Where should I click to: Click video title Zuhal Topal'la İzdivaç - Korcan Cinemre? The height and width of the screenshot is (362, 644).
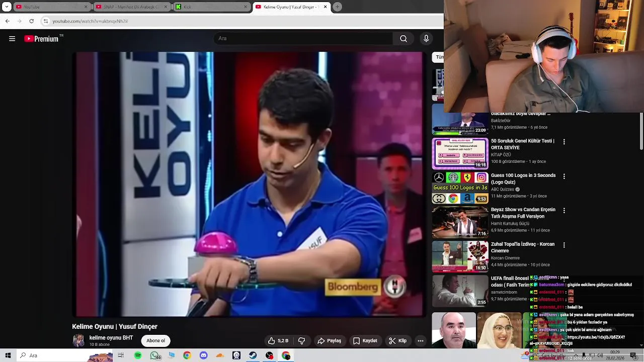click(x=523, y=247)
